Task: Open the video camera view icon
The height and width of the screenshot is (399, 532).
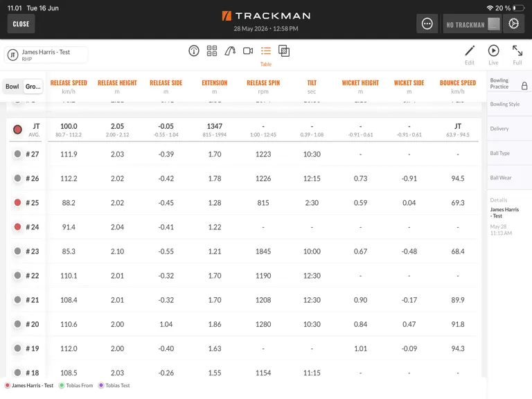Action: coord(248,51)
